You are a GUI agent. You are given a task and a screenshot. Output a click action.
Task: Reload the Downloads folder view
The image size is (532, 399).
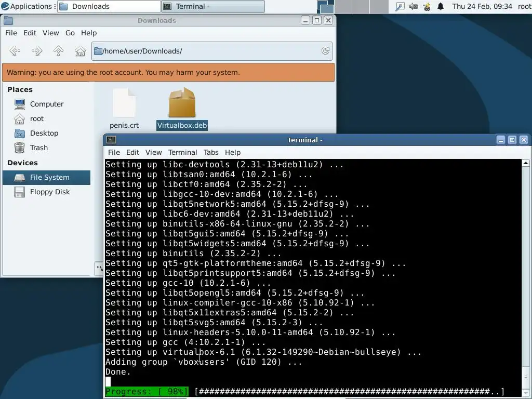pos(325,51)
